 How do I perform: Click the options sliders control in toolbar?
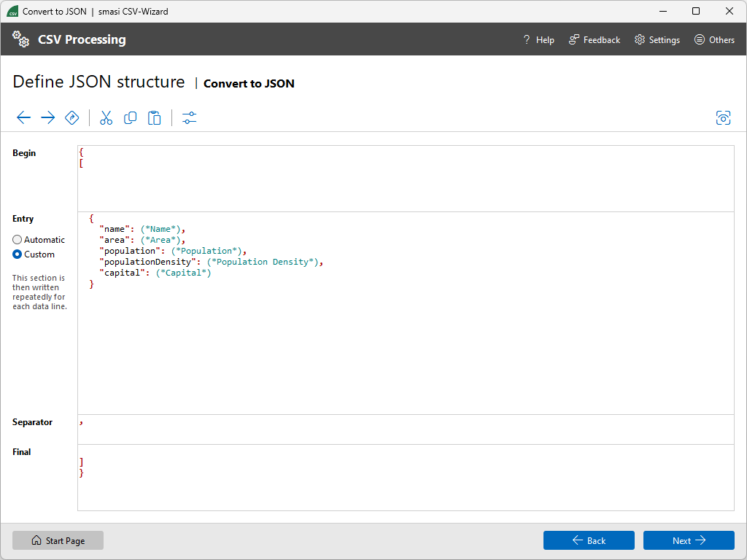(189, 117)
